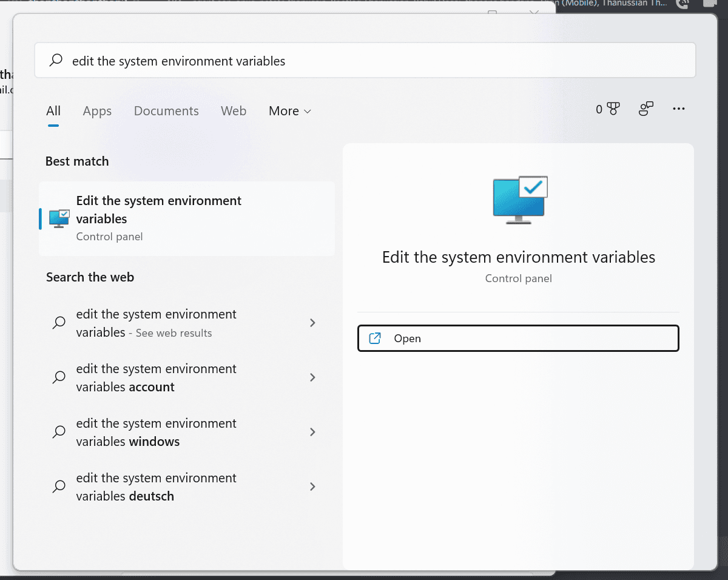Switch to the Apps tab
The height and width of the screenshot is (580, 728).
coord(97,111)
